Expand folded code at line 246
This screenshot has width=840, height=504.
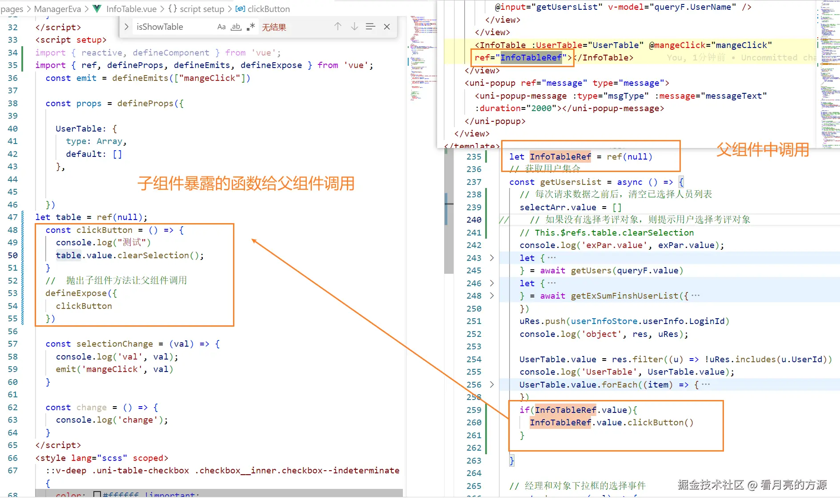click(491, 283)
